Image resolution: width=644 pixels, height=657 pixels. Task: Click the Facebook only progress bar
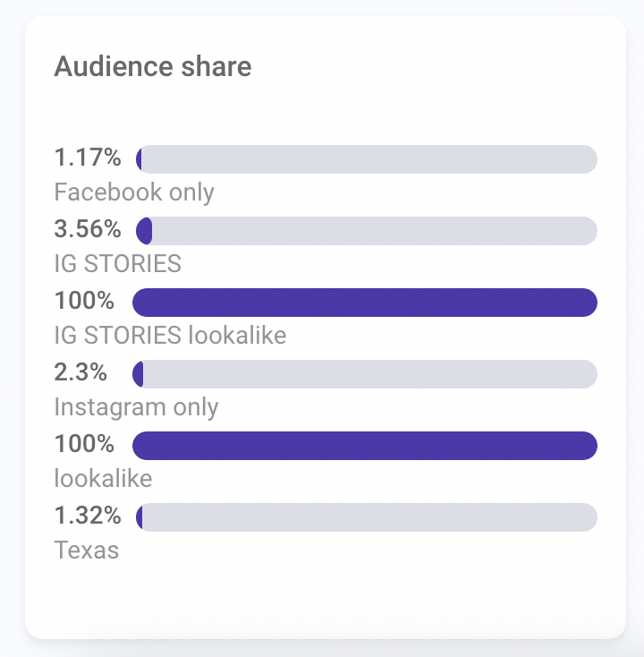365,158
